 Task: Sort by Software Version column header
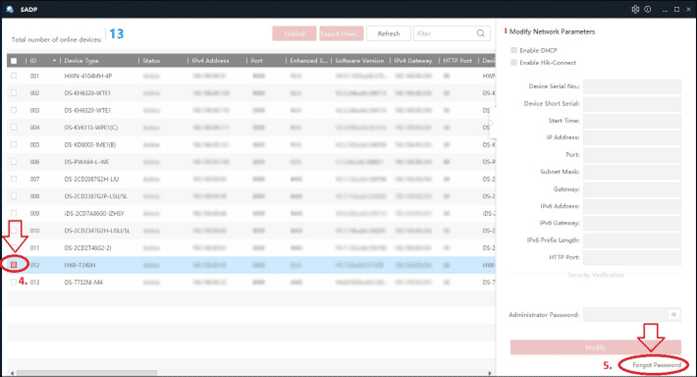[360, 60]
